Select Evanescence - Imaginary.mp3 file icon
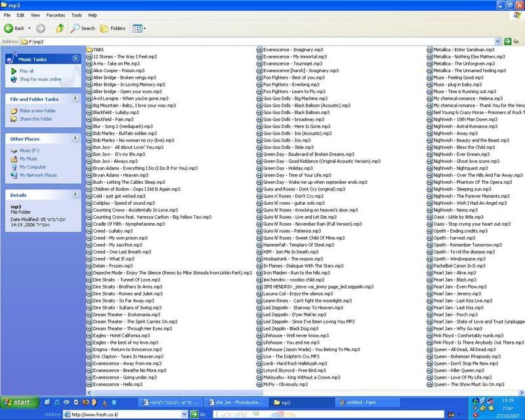The width and height of the screenshot is (525, 420). [x=259, y=50]
